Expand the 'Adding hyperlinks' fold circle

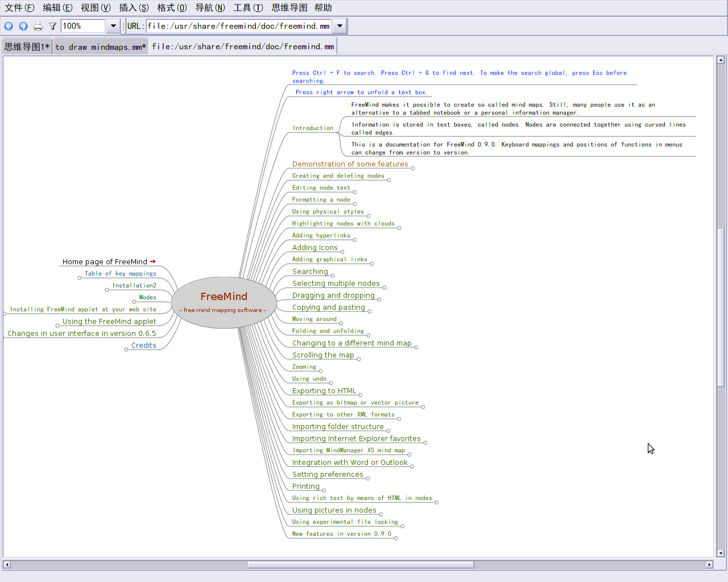(355, 240)
